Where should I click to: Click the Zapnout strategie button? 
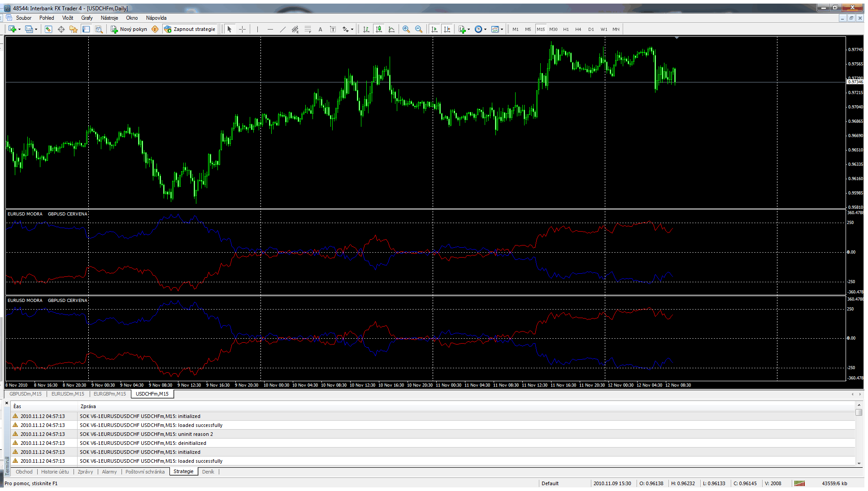pos(190,29)
